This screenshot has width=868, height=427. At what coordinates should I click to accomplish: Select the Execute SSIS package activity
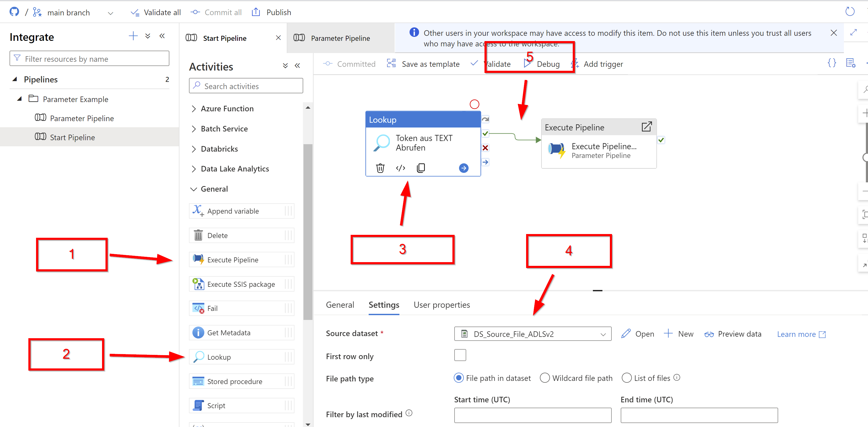click(241, 284)
